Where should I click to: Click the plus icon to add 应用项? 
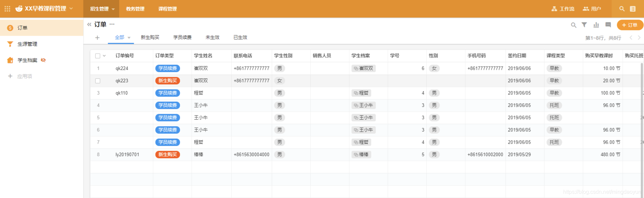point(10,76)
